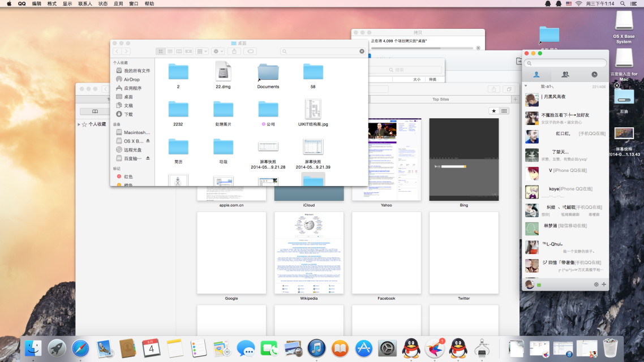Collapse the 致-a1 contact group
Viewport: 644px width, 362px height.
(x=526, y=86)
